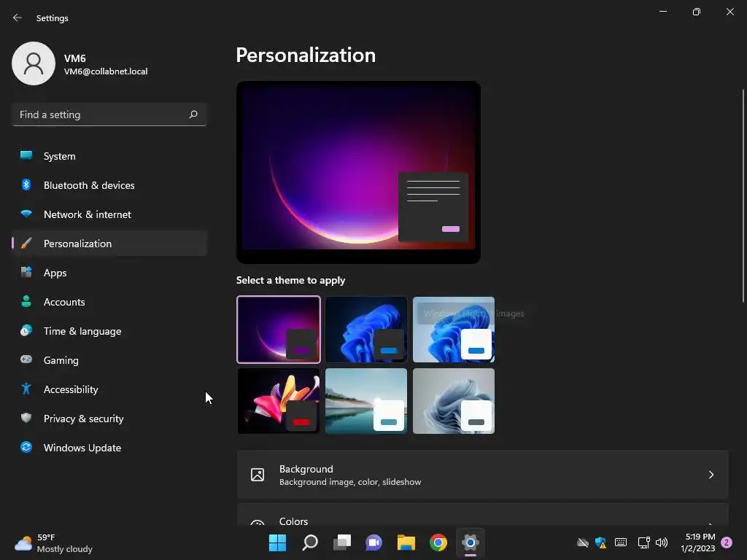
Task: Expand Background settings chevron
Action: point(711,474)
